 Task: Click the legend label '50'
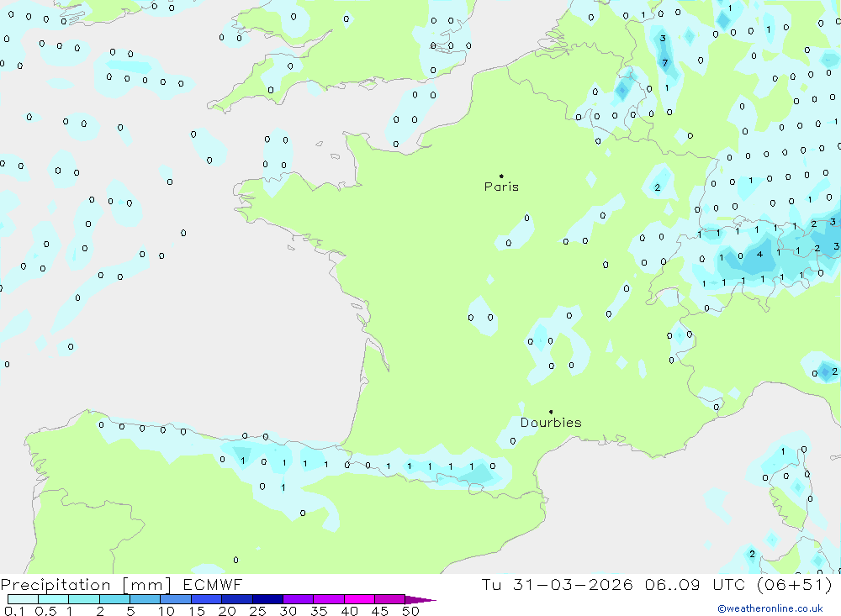(410, 611)
